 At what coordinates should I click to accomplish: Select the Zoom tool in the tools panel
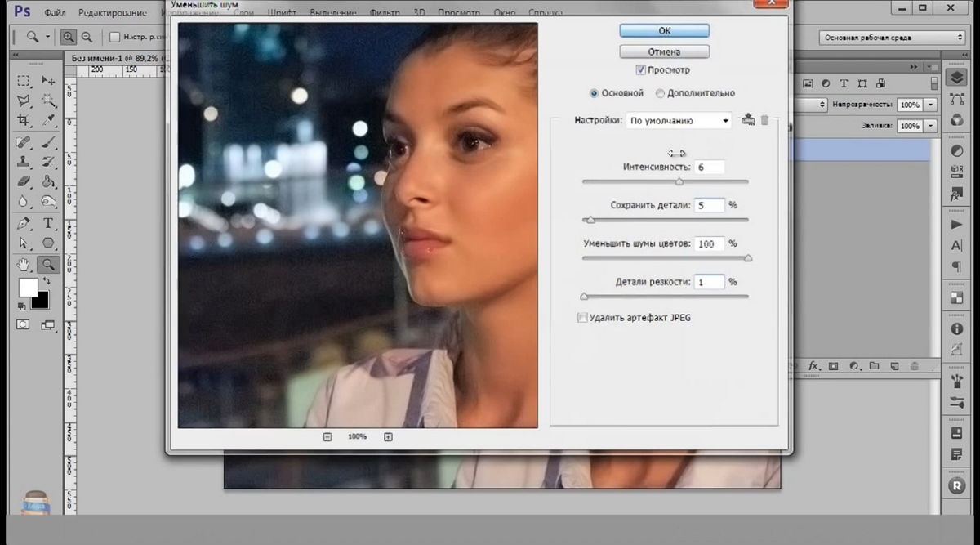click(x=49, y=264)
